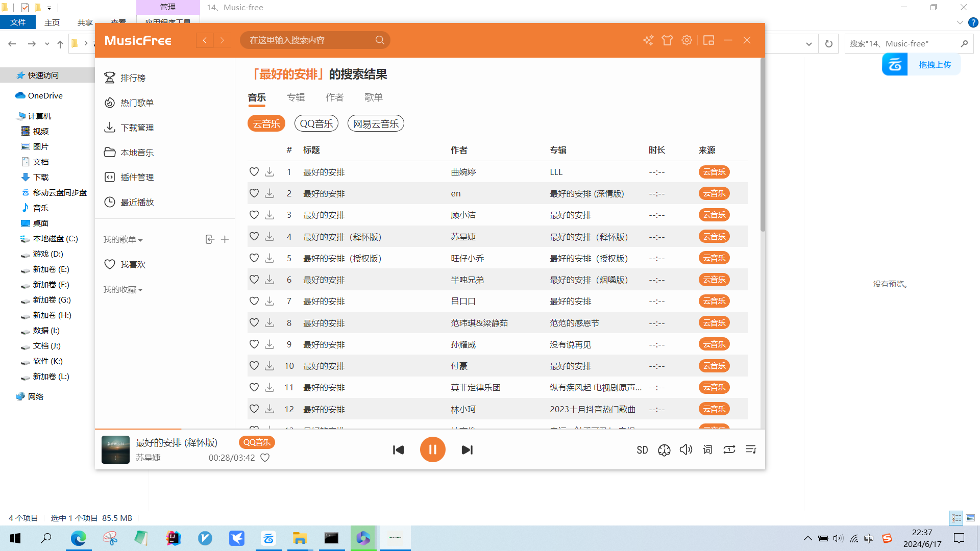The height and width of the screenshot is (551, 980).
Task: Favorite the currently playing track heart
Action: coord(265,458)
